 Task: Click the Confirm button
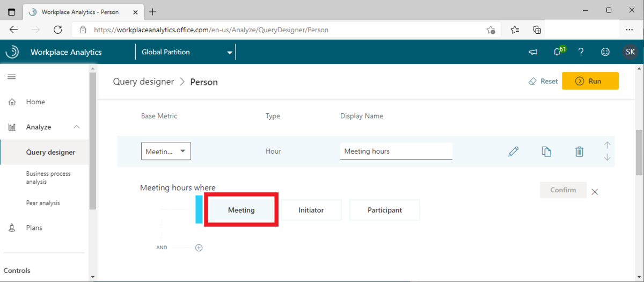(563, 190)
